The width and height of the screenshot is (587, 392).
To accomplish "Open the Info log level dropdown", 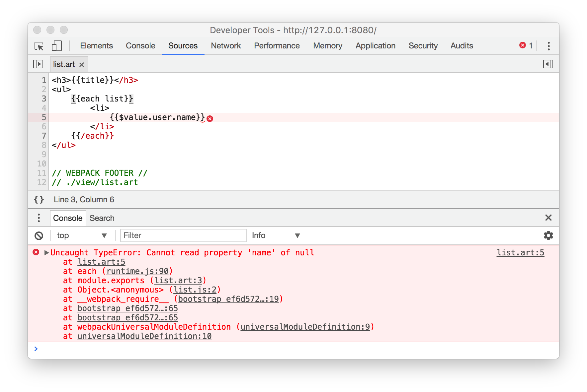I will click(276, 235).
